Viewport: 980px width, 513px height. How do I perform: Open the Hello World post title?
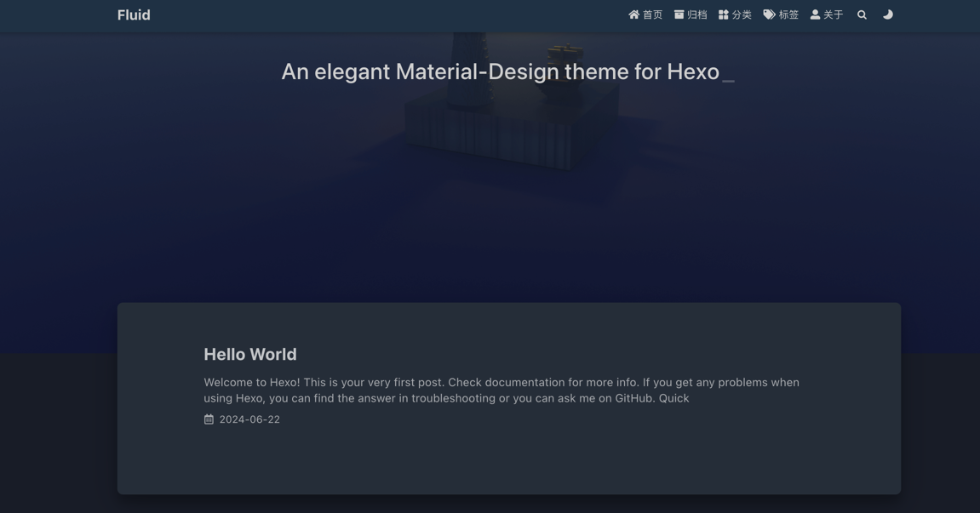click(x=250, y=354)
